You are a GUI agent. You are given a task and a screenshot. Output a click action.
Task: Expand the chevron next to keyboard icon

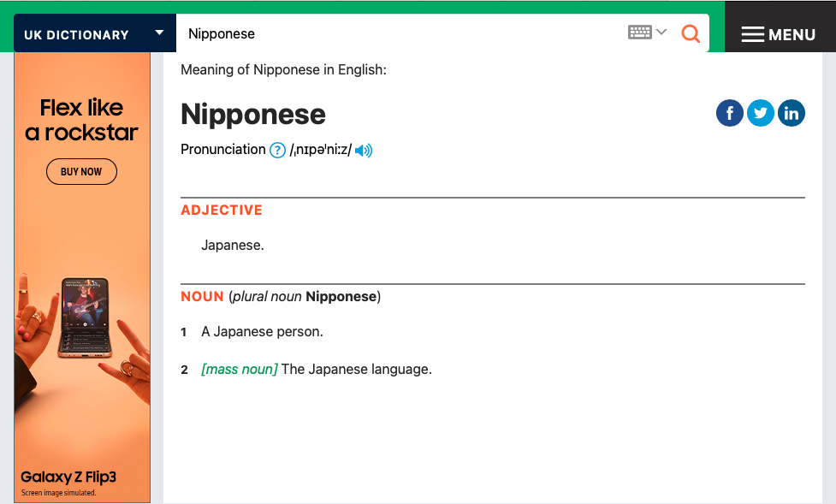point(661,33)
